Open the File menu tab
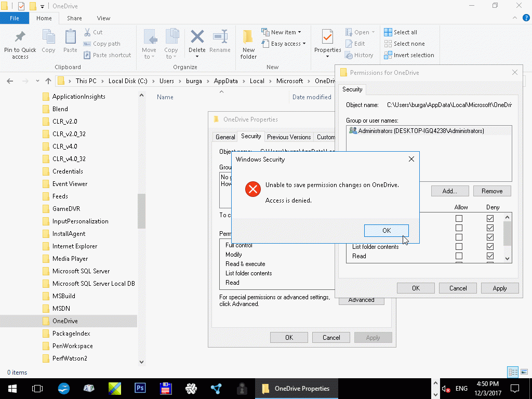 click(14, 18)
